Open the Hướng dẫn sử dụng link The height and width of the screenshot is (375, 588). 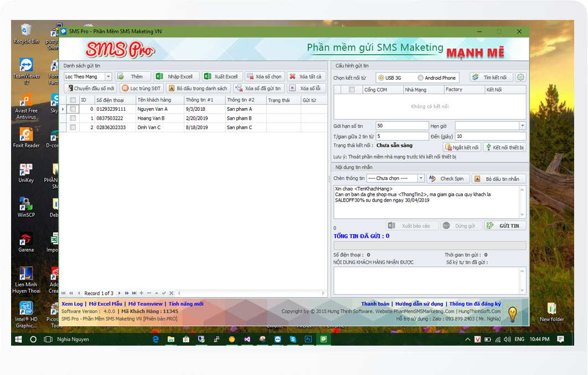(x=419, y=304)
